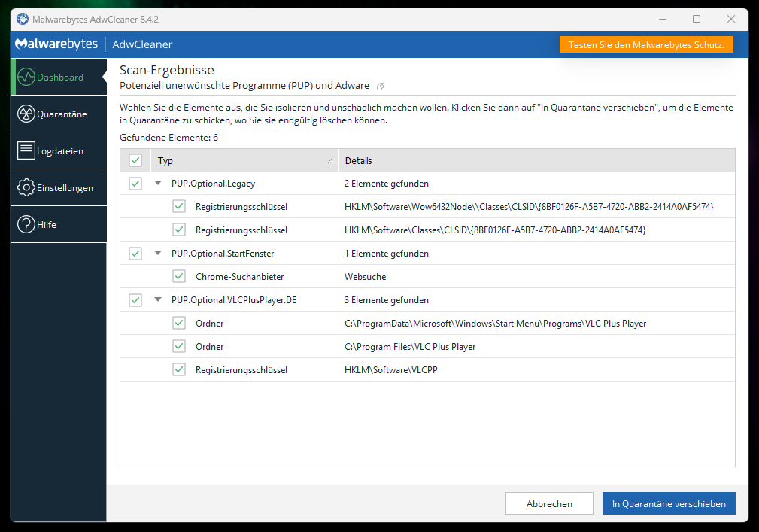Select the Chrome-Suchanbieter row label
Screen dimensions: 759x532
pos(240,277)
